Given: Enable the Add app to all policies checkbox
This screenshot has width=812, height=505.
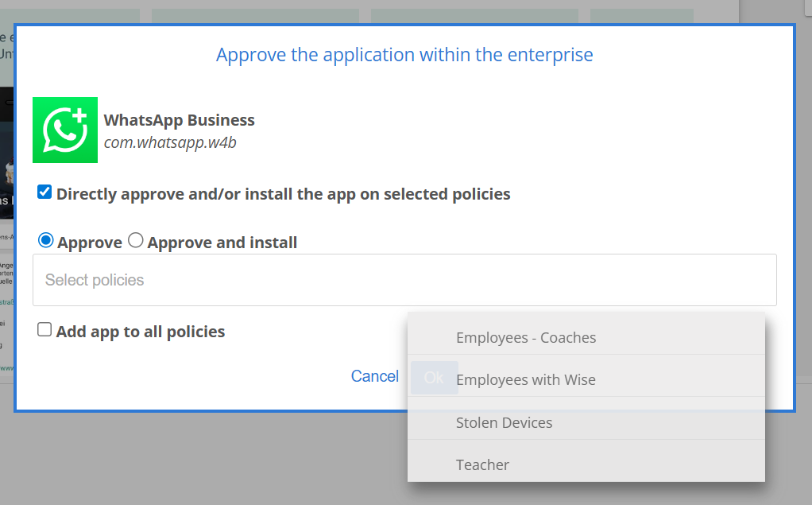Looking at the screenshot, I should click(44, 330).
